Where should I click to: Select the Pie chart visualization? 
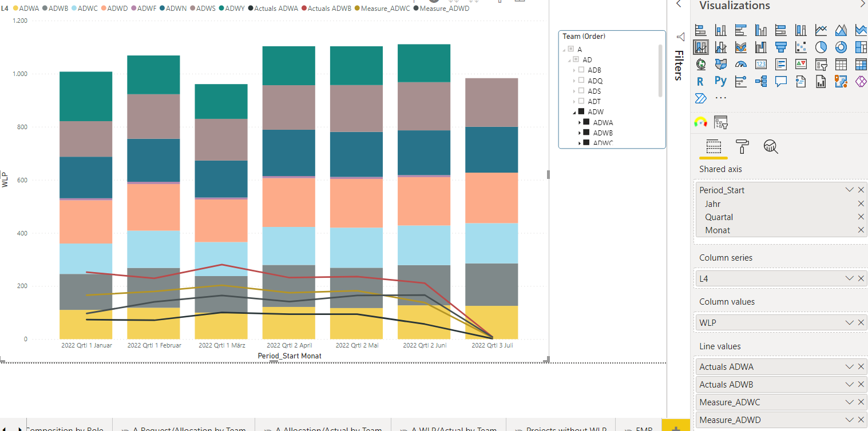(821, 47)
